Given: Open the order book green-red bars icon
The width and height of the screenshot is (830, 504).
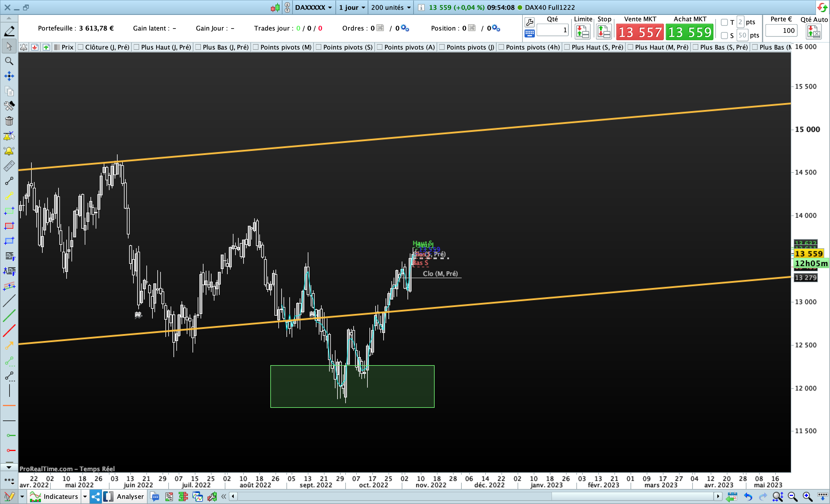Looking at the screenshot, I should coord(183,496).
